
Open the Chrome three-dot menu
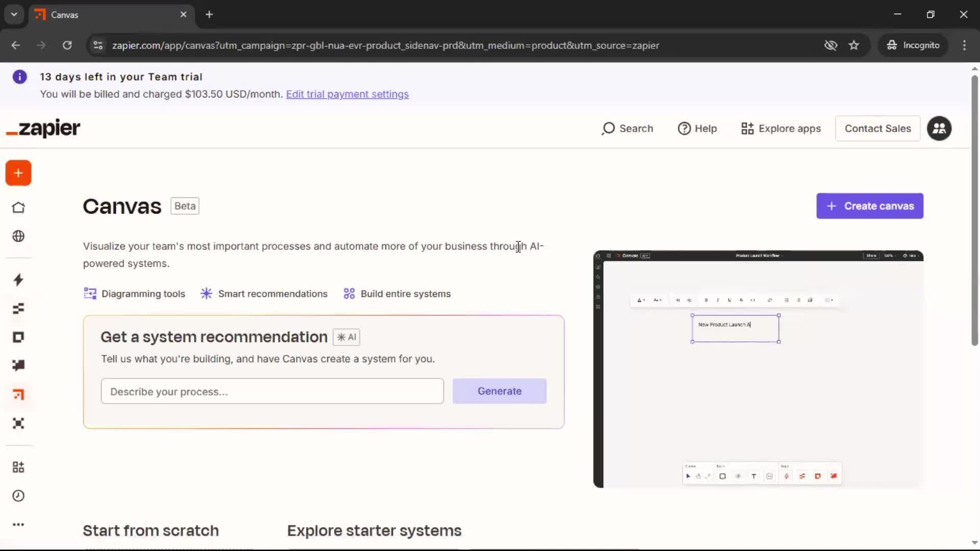pyautogui.click(x=964, y=45)
